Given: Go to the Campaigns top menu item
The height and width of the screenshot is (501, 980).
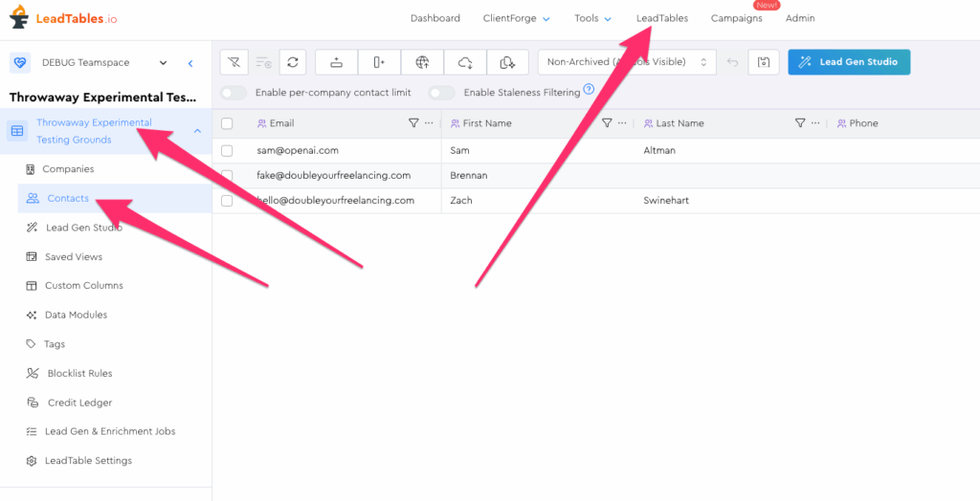Looking at the screenshot, I should [x=736, y=18].
